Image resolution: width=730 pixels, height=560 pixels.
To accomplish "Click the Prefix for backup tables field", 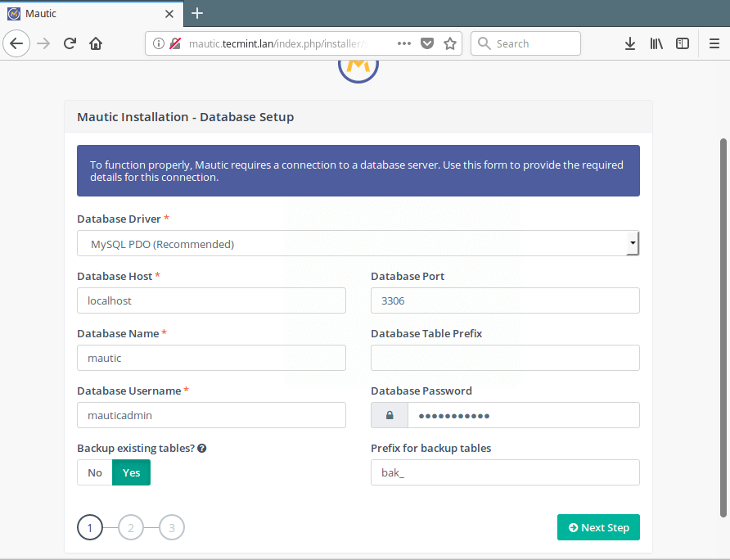I will [x=505, y=472].
